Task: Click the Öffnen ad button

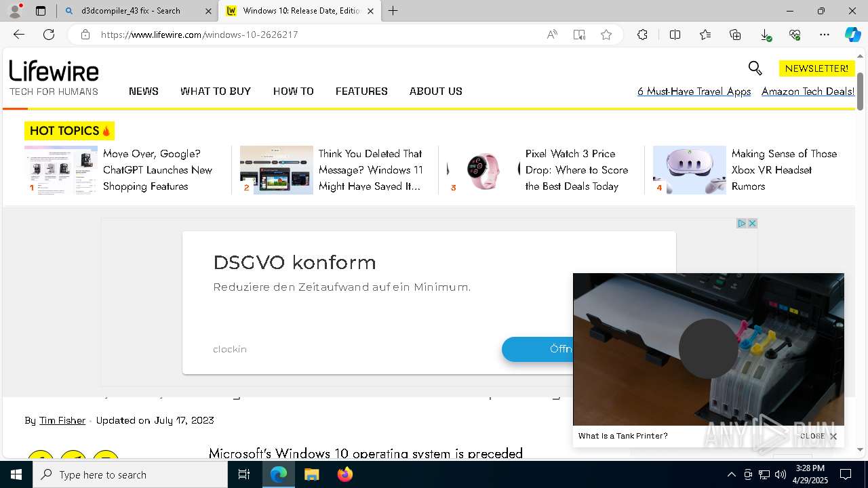Action: [538, 349]
